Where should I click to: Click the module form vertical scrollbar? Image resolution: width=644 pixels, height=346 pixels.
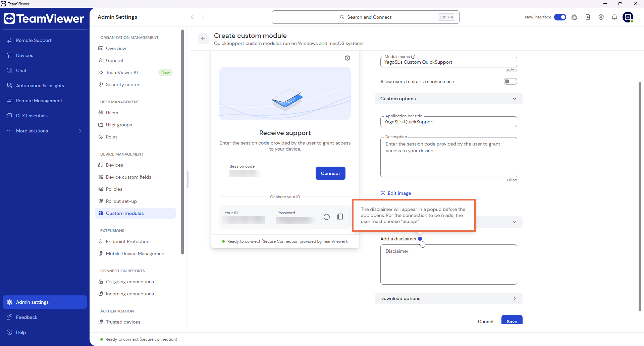click(x=640, y=196)
